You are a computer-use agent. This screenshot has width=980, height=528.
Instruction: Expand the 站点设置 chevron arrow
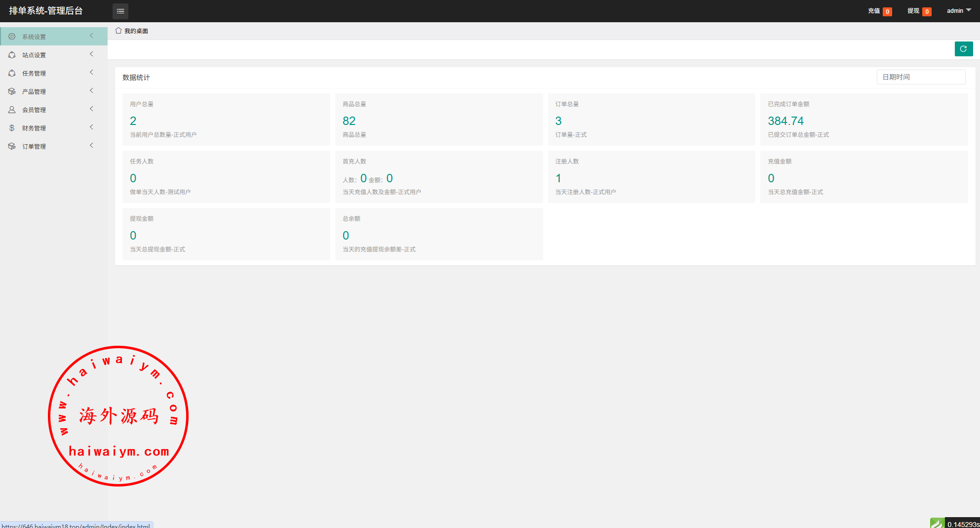tap(91, 54)
